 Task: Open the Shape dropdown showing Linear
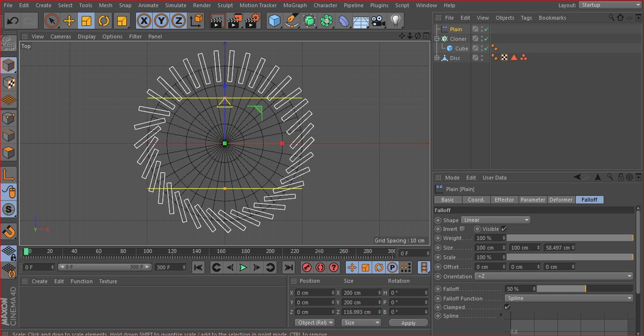[496, 220]
